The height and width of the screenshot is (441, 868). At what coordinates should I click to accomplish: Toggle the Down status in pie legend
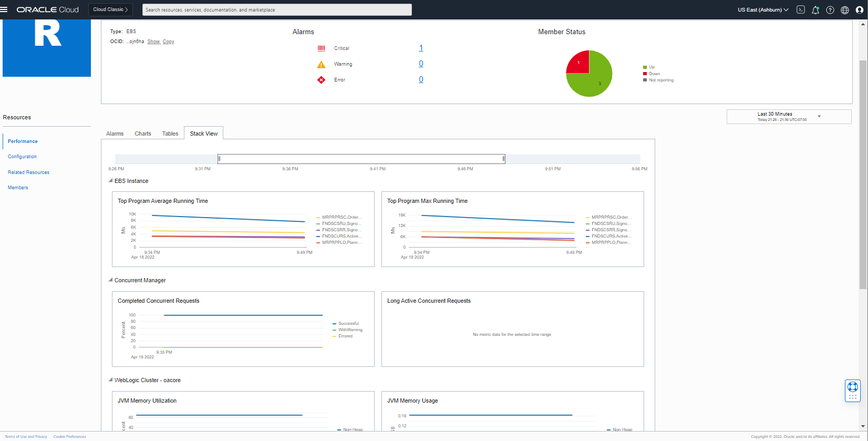pos(654,74)
